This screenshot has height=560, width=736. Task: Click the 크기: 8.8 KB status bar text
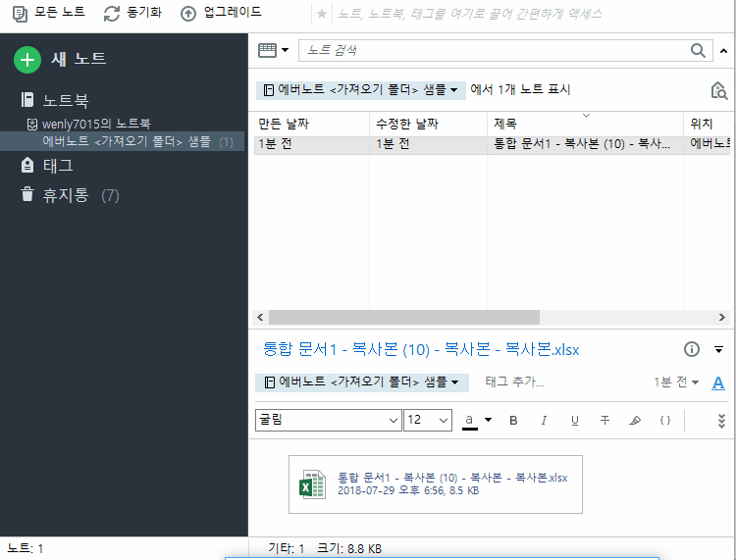[x=349, y=548]
